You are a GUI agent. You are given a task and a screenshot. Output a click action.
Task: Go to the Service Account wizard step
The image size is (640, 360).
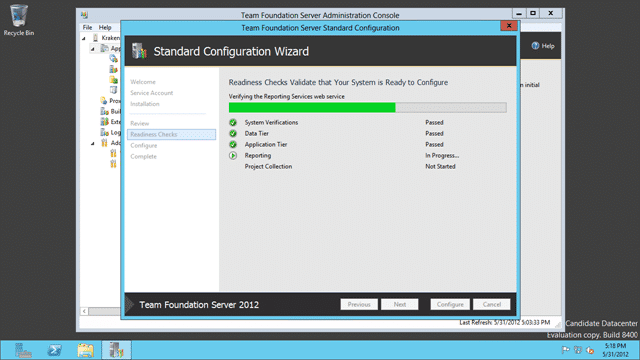[152, 93]
